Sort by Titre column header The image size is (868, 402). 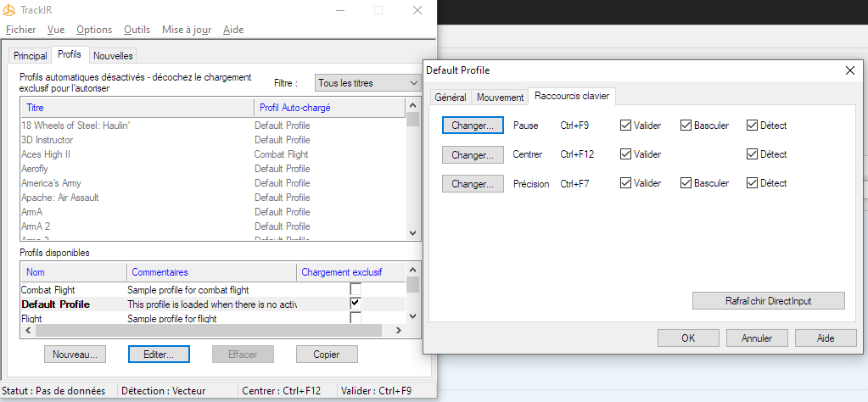137,108
